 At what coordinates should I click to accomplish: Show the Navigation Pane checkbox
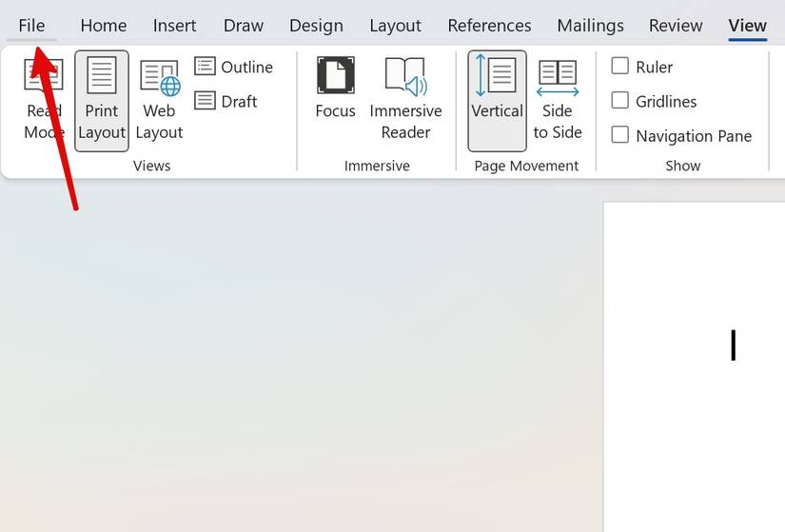click(619, 135)
